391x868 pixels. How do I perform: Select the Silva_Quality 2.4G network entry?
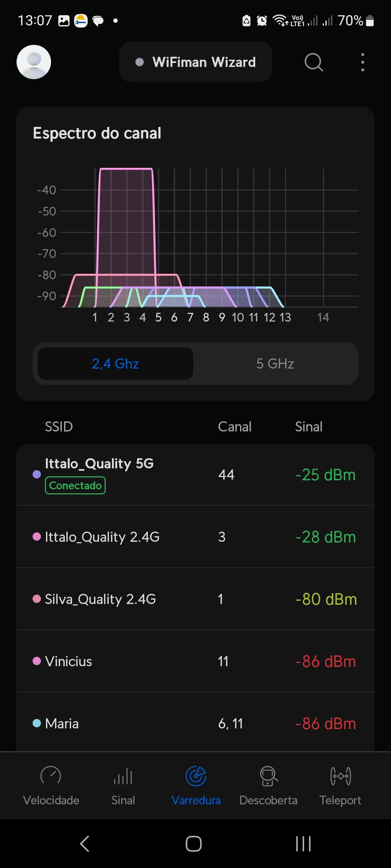[x=195, y=599]
